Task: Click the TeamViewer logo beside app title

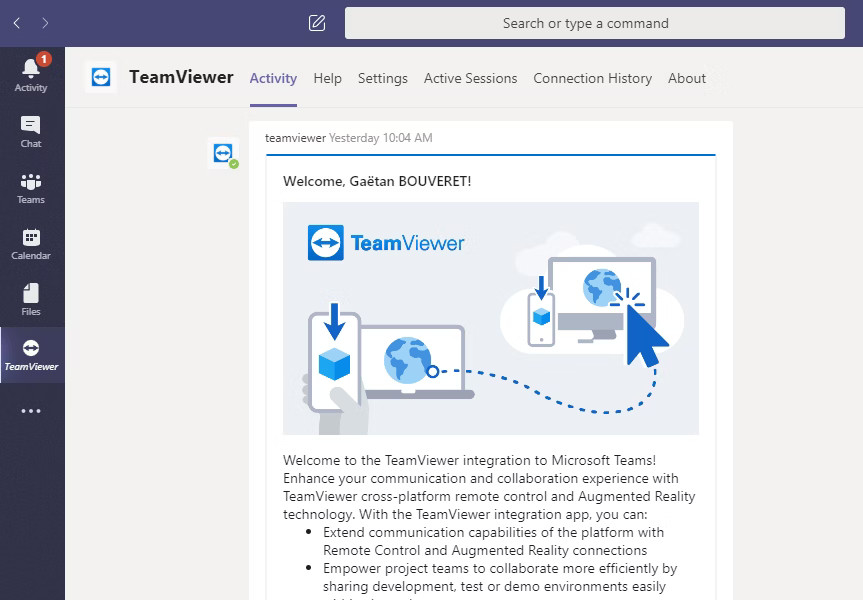Action: coord(101,77)
